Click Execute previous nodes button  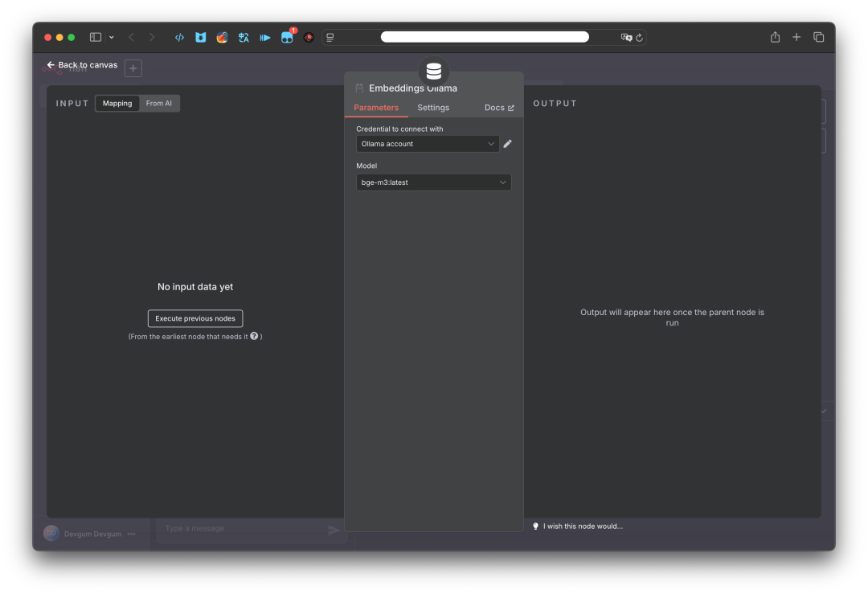coord(195,318)
